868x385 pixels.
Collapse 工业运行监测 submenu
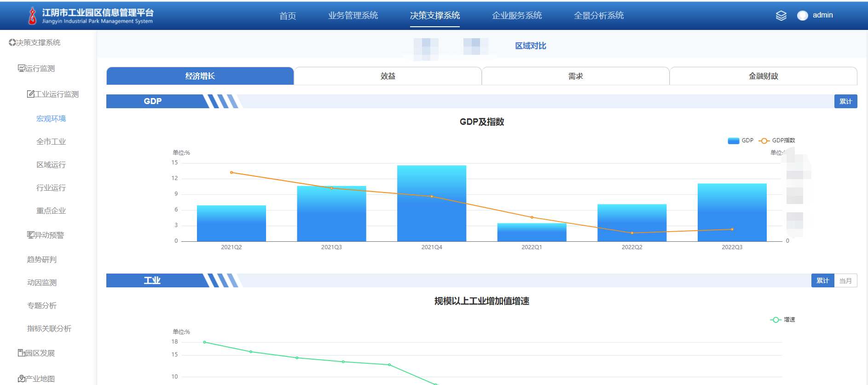[x=57, y=94]
